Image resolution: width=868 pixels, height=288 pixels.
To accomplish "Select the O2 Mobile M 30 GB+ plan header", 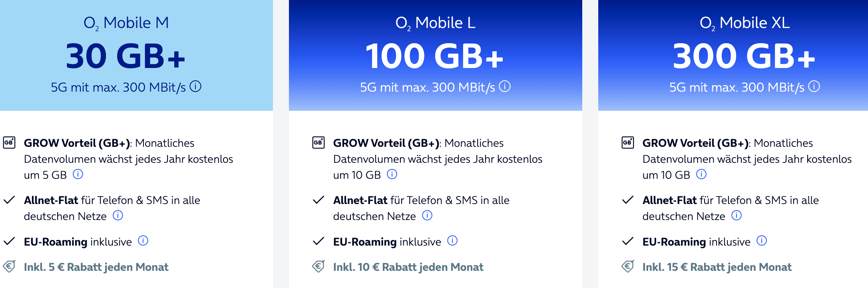I will [136, 55].
